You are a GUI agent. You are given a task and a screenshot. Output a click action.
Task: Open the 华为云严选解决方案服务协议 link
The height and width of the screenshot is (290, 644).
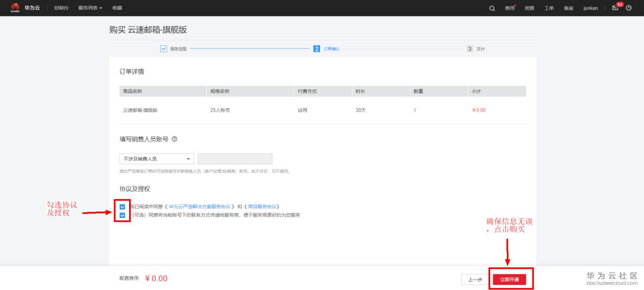coord(200,207)
